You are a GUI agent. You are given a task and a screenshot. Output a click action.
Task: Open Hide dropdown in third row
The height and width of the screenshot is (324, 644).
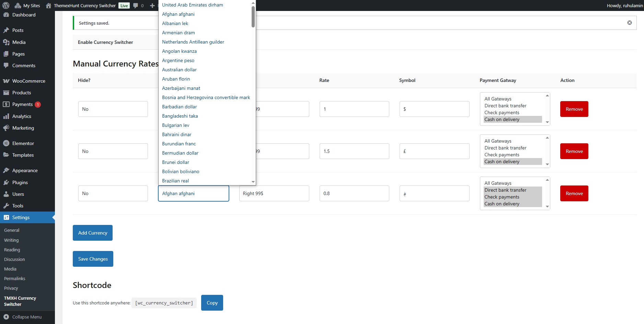coord(113,193)
